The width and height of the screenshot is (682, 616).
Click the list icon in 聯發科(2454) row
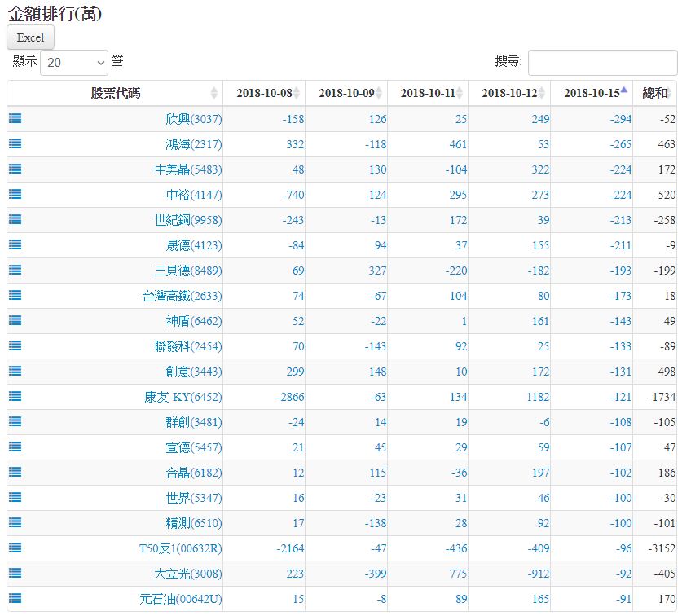point(15,345)
